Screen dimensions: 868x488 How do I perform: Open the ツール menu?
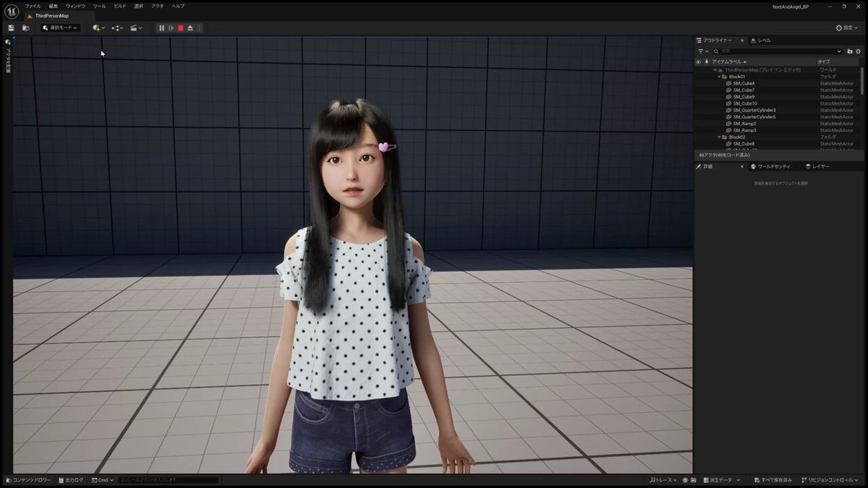(99, 6)
